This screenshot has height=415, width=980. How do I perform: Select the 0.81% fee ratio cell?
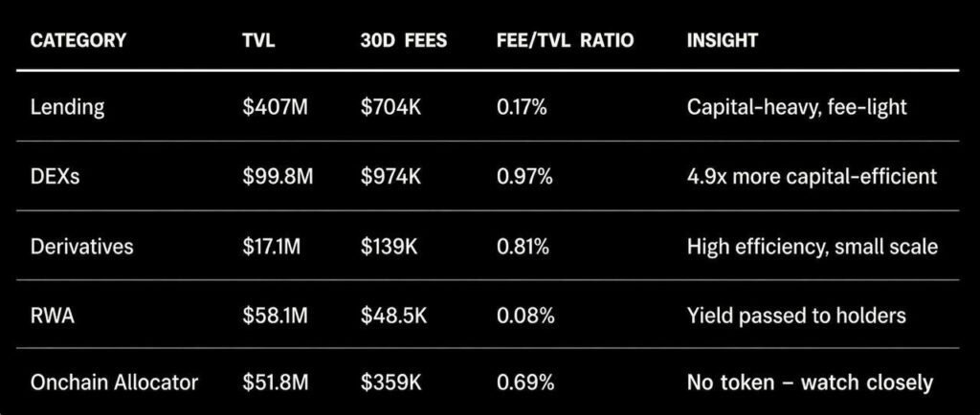coord(523,247)
